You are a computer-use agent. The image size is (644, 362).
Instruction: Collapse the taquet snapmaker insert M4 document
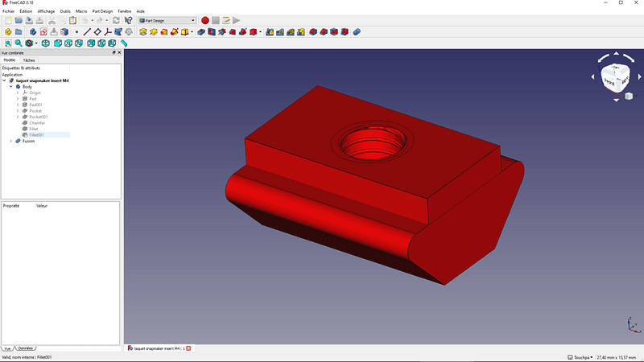(5, 81)
